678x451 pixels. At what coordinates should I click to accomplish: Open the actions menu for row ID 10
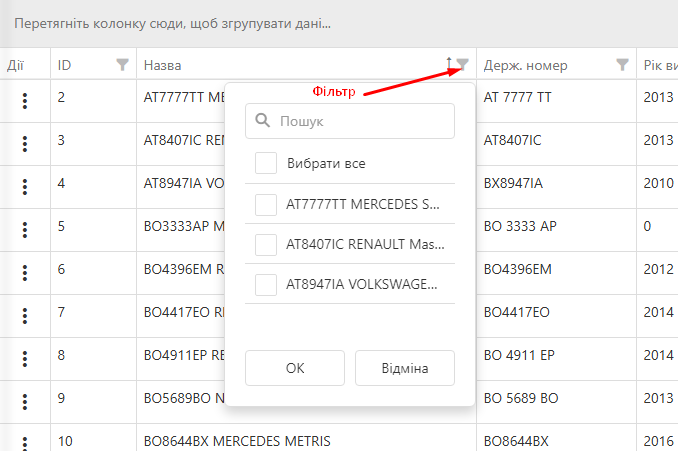pos(25,443)
